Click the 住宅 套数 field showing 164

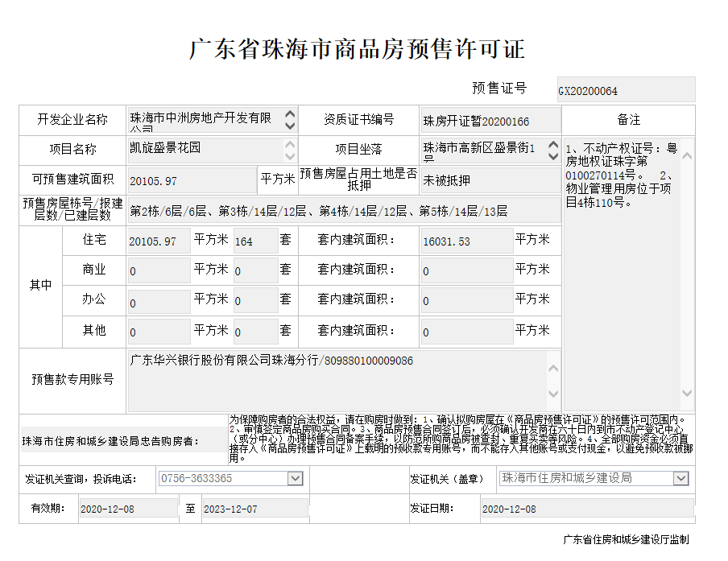pos(254,241)
